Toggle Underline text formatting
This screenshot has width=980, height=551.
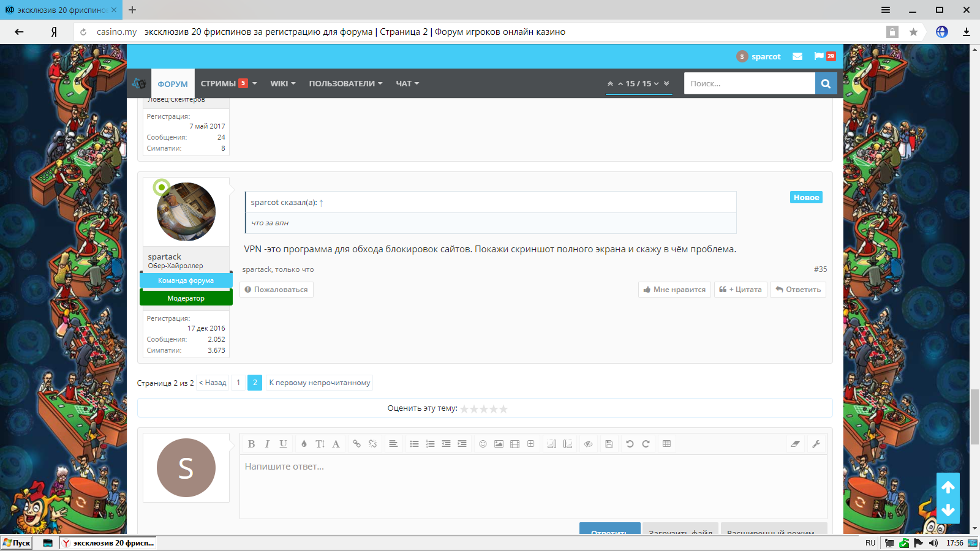283,444
